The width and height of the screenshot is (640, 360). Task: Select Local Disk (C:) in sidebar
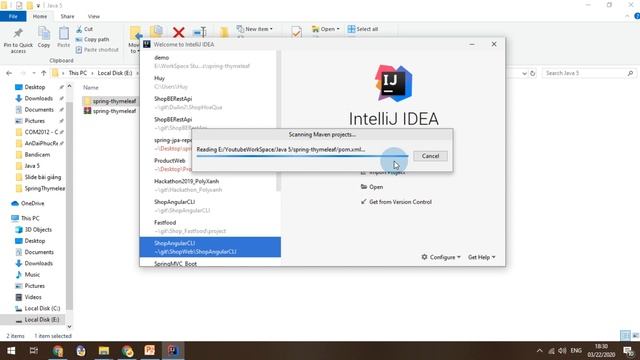[42, 309]
